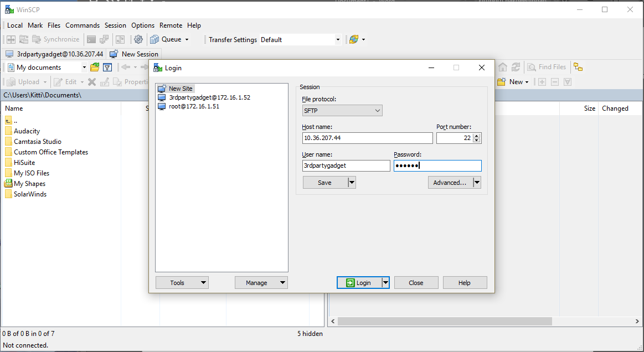
Task: Open the Files menu
Action: point(54,25)
